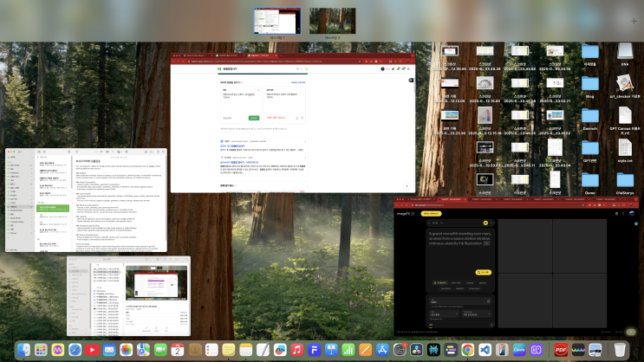Select the Notes app window
The height and width of the screenshot is (362, 644).
click(x=87, y=200)
